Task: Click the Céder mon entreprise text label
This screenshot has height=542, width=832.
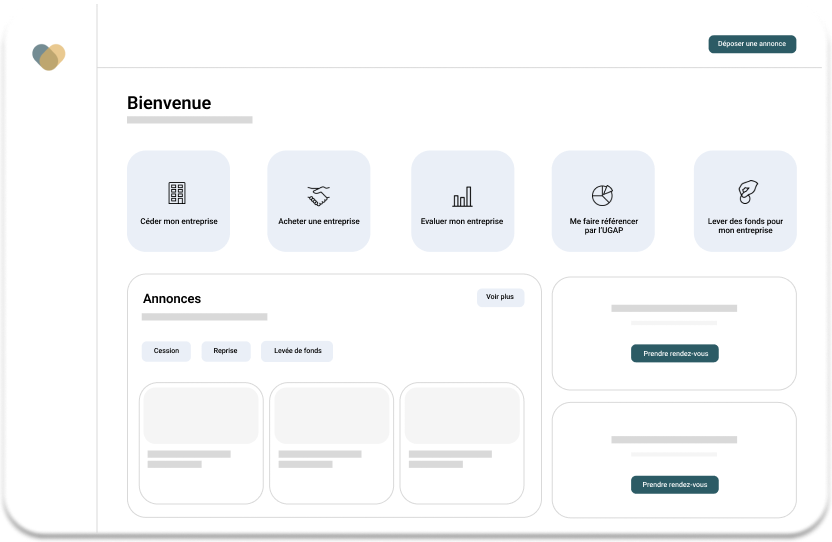Action: [x=178, y=221]
